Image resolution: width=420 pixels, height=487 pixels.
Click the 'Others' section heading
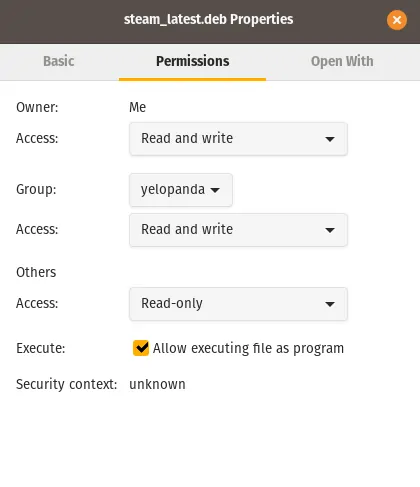[x=36, y=272]
